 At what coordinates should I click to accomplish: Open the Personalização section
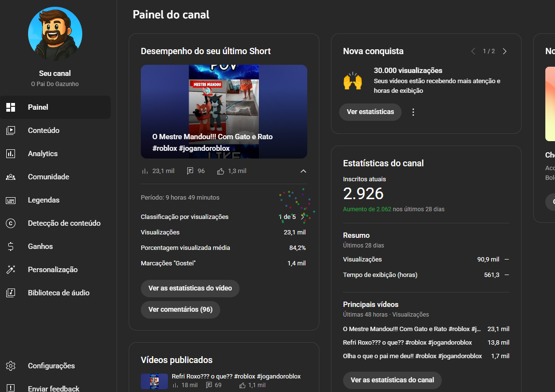55,270
